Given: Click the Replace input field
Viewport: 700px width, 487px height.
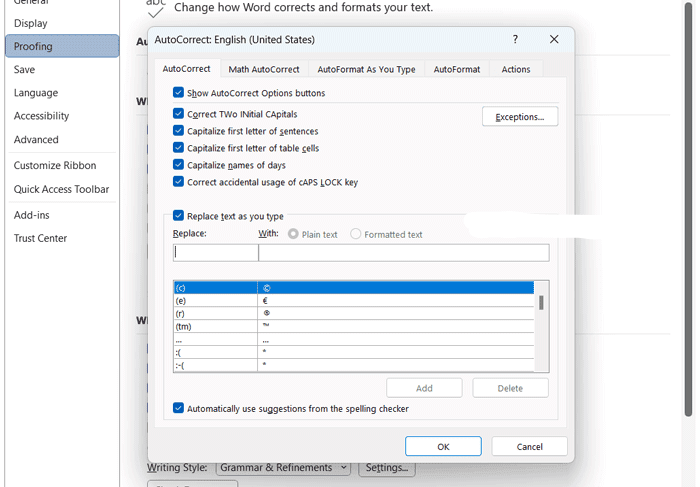Looking at the screenshot, I should pyautogui.click(x=215, y=253).
